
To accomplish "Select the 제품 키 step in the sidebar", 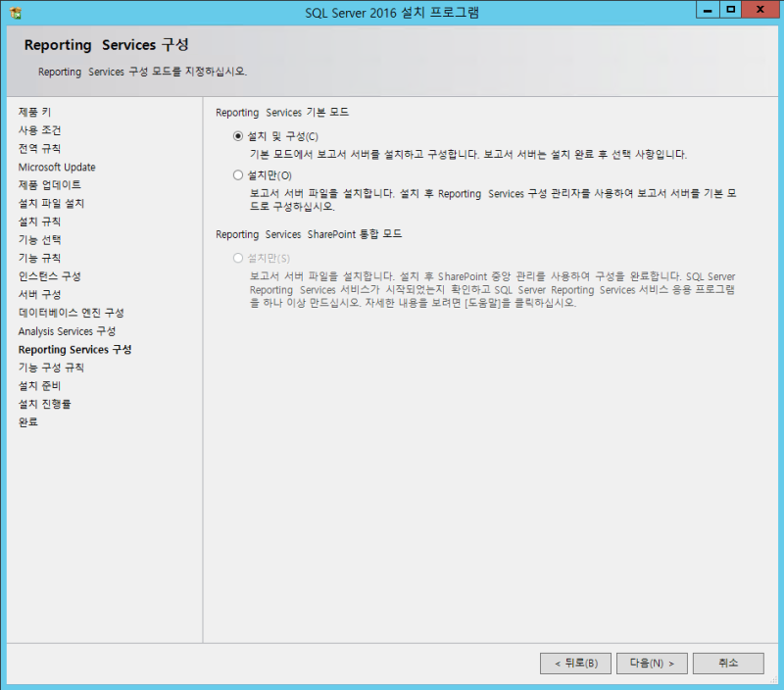I will pyautogui.click(x=34, y=112).
